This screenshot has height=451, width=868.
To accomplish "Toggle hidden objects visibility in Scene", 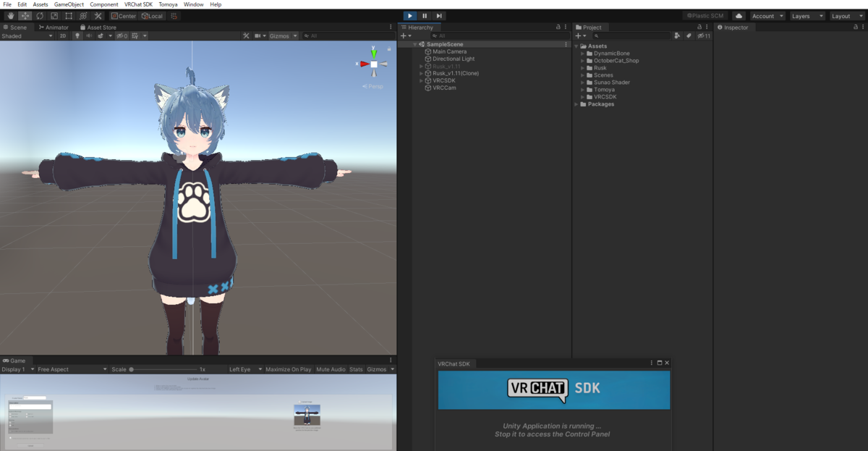I will coord(121,35).
